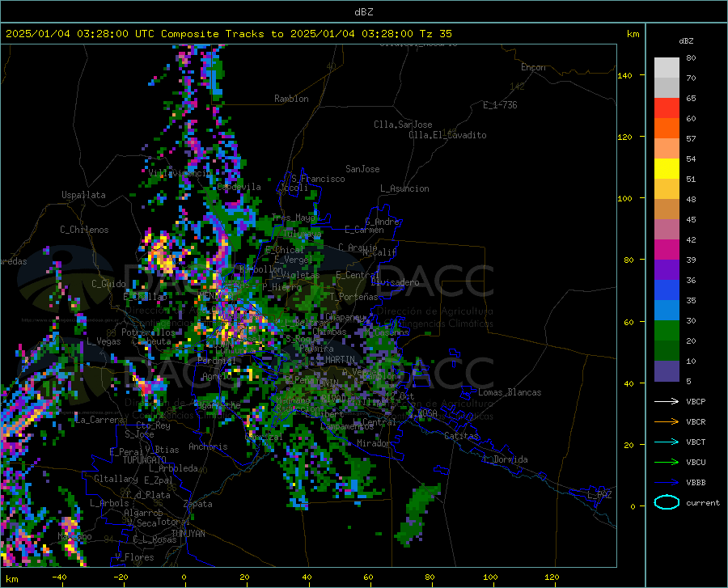Click the L_Asuncion map label
Viewport: 728px width, 588px height.
coord(404,188)
